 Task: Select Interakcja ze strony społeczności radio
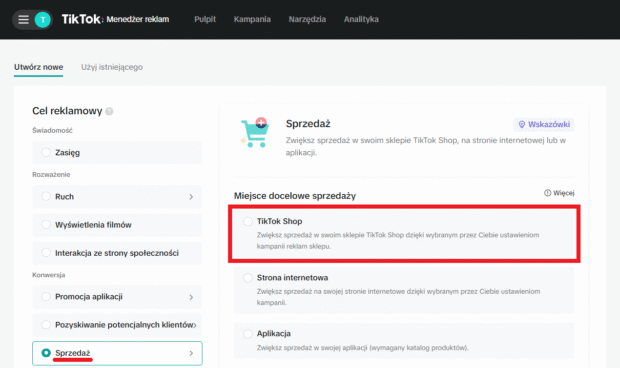point(46,253)
